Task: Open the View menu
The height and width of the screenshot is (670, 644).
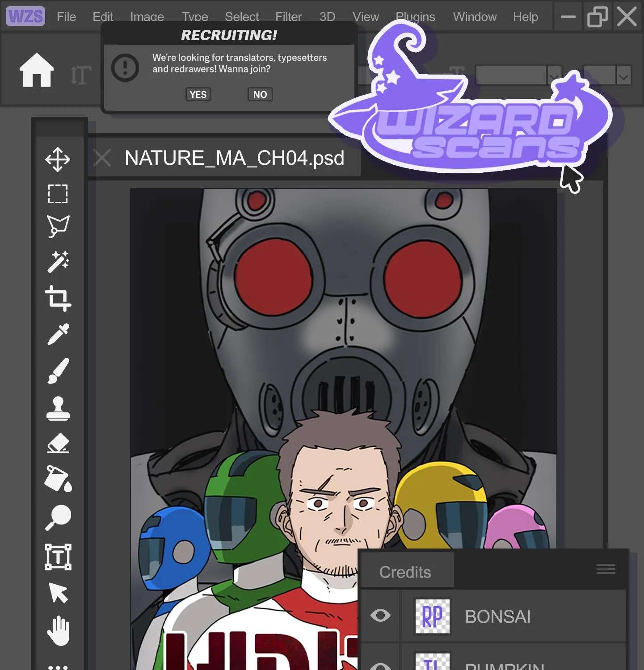Action: pos(366,17)
